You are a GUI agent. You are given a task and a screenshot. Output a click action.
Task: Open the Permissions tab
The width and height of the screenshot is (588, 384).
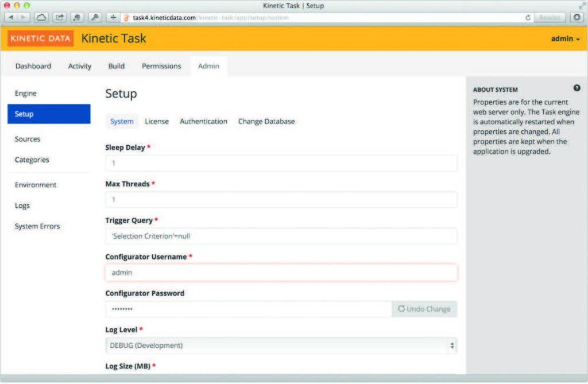point(161,66)
